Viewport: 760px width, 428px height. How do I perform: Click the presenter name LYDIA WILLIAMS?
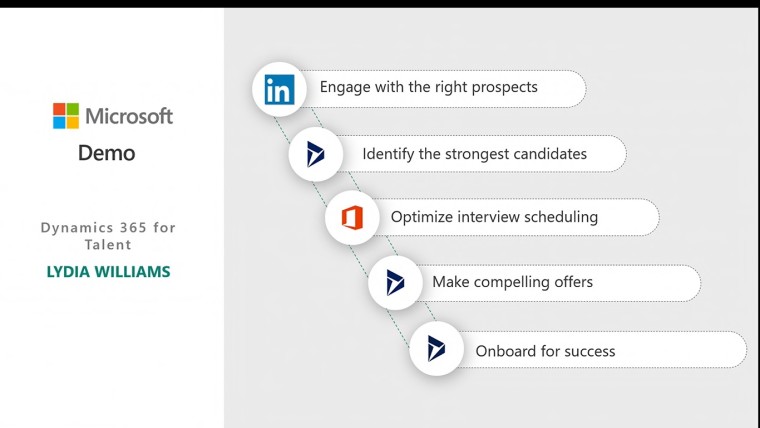108,271
